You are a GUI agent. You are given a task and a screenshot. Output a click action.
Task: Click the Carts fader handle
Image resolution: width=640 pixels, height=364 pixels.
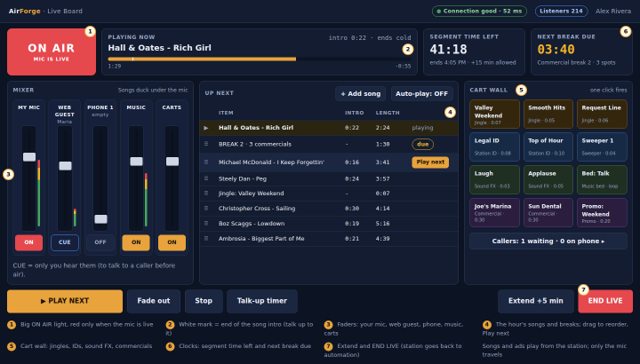point(172,161)
